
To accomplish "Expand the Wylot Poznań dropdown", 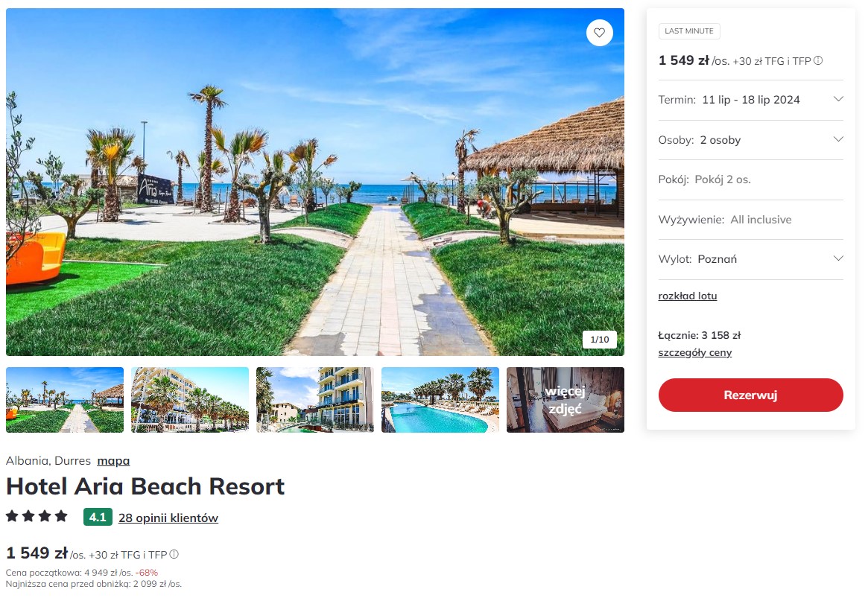I will tap(750, 259).
